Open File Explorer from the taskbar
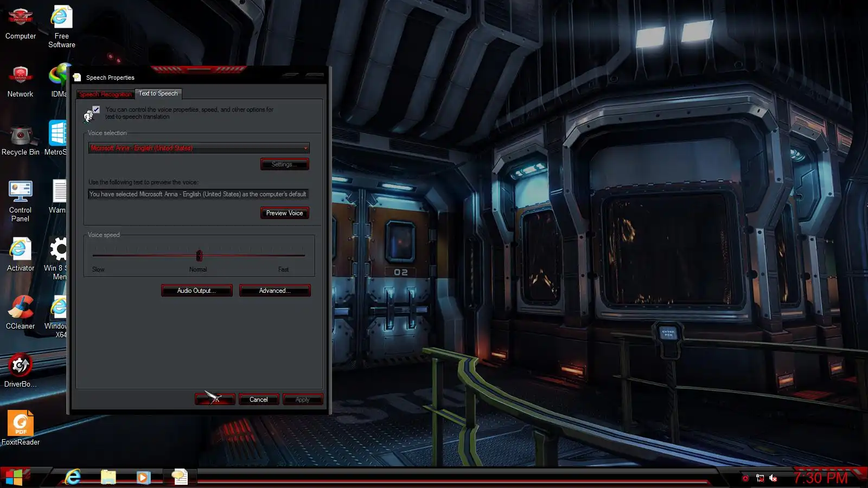 click(108, 477)
